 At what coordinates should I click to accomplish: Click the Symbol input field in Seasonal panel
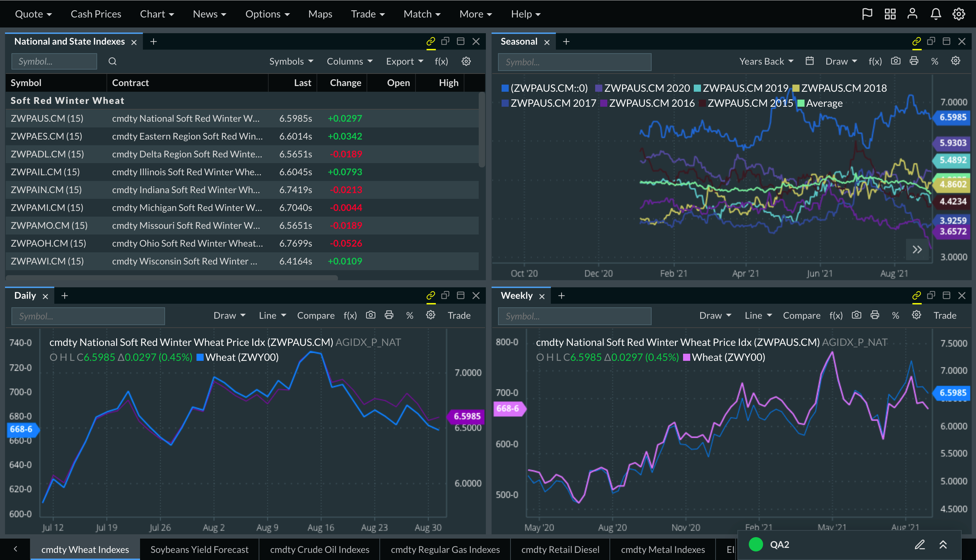click(574, 61)
